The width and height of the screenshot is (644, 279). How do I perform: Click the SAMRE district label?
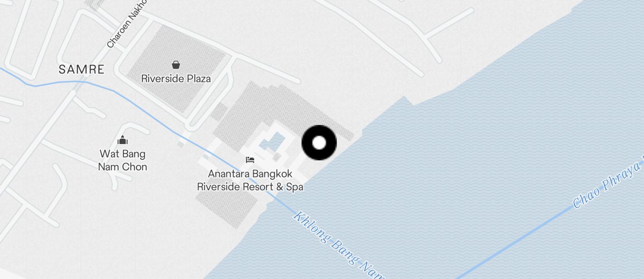pos(82,69)
